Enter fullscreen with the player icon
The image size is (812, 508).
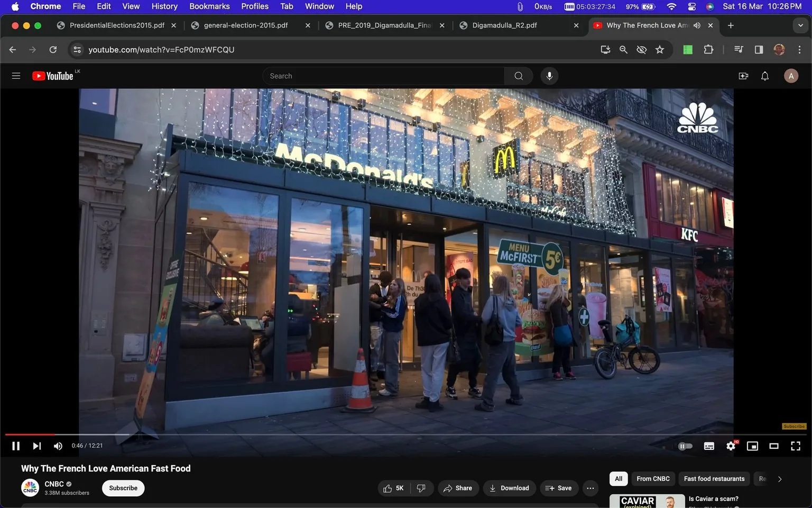coord(796,446)
